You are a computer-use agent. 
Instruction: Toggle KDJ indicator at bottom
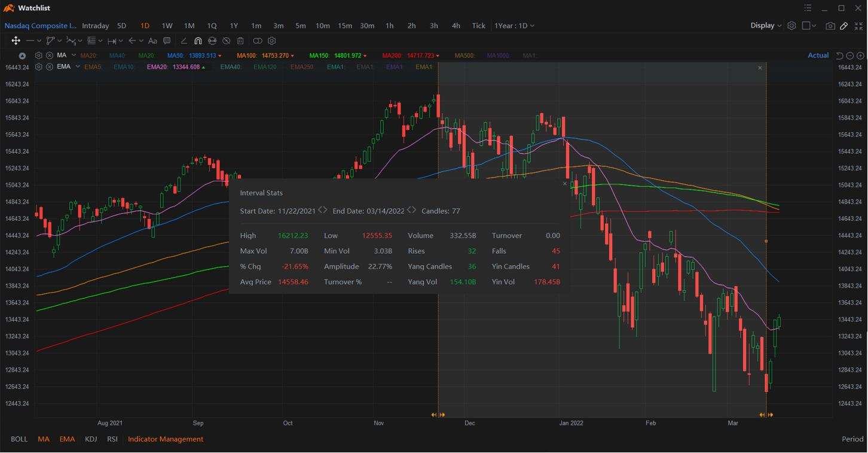(x=91, y=439)
